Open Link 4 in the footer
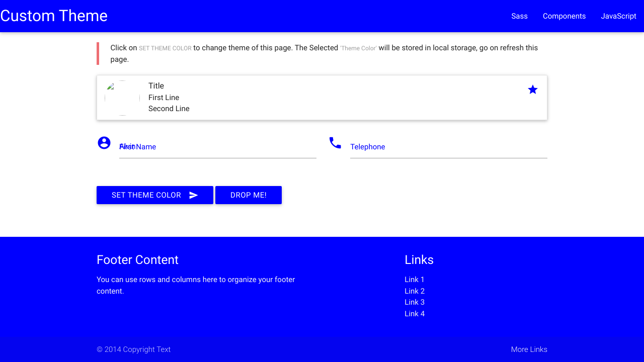This screenshot has width=644, height=362. click(x=414, y=313)
